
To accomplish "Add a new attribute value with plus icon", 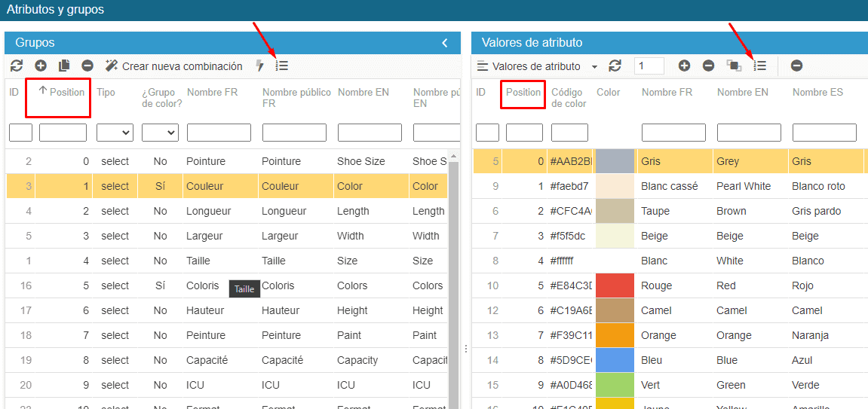I will (x=684, y=66).
